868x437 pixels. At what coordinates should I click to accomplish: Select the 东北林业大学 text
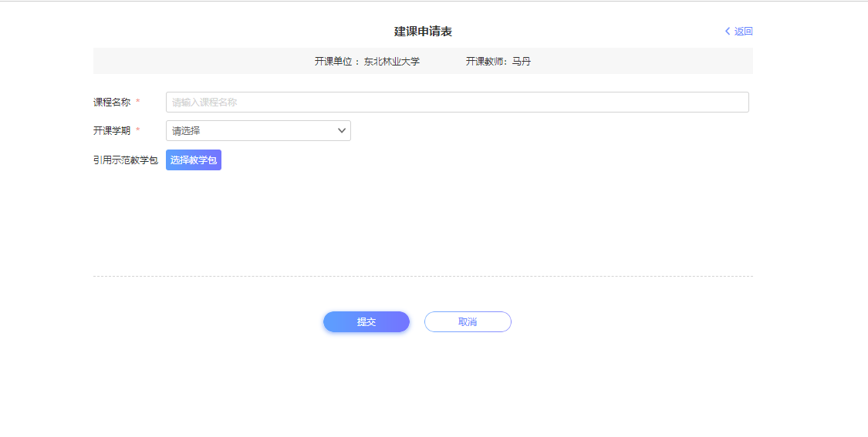(392, 62)
